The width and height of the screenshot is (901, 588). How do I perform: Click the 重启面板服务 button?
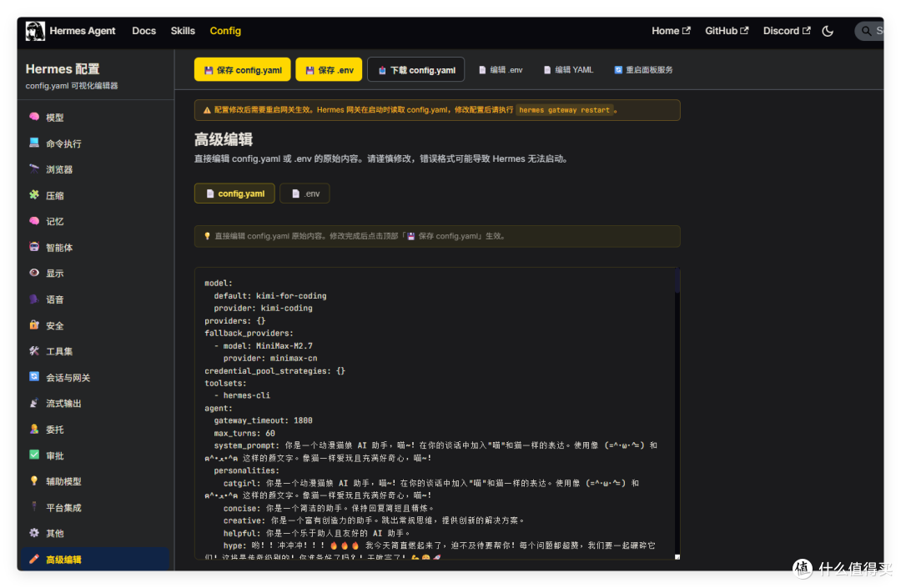tap(643, 69)
